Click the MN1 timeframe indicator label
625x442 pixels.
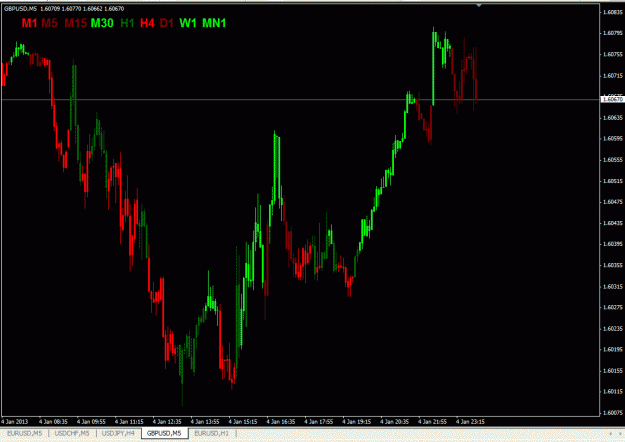[x=214, y=23]
